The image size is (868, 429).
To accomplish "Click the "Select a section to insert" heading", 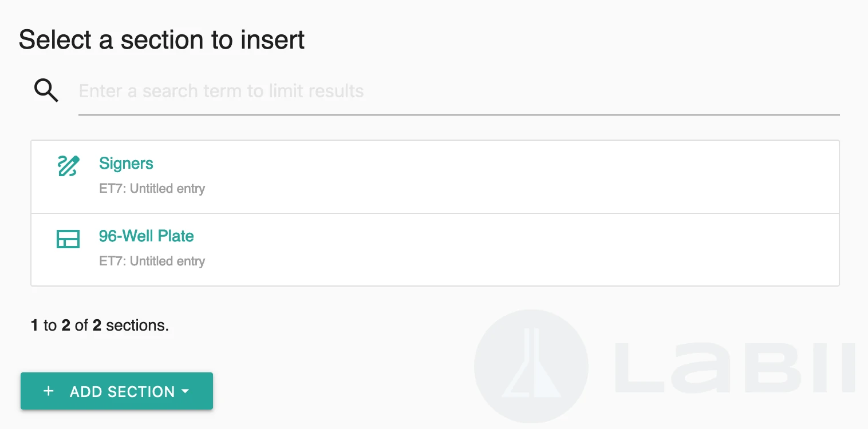I will point(161,40).
